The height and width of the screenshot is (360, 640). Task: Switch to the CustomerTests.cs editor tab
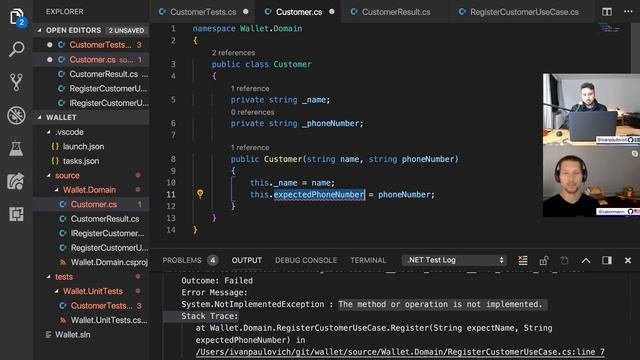pos(203,12)
